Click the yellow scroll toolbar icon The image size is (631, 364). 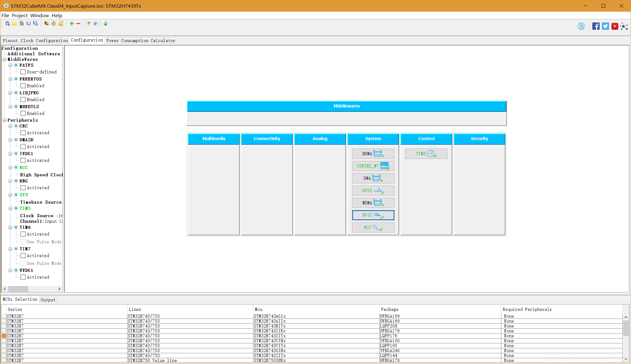(x=61, y=24)
